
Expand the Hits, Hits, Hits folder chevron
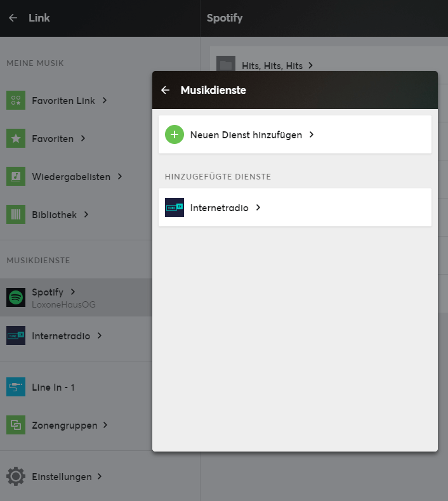(x=310, y=65)
